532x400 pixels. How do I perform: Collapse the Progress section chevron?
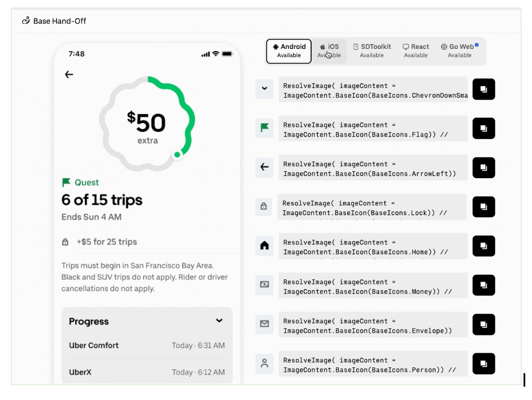(219, 321)
